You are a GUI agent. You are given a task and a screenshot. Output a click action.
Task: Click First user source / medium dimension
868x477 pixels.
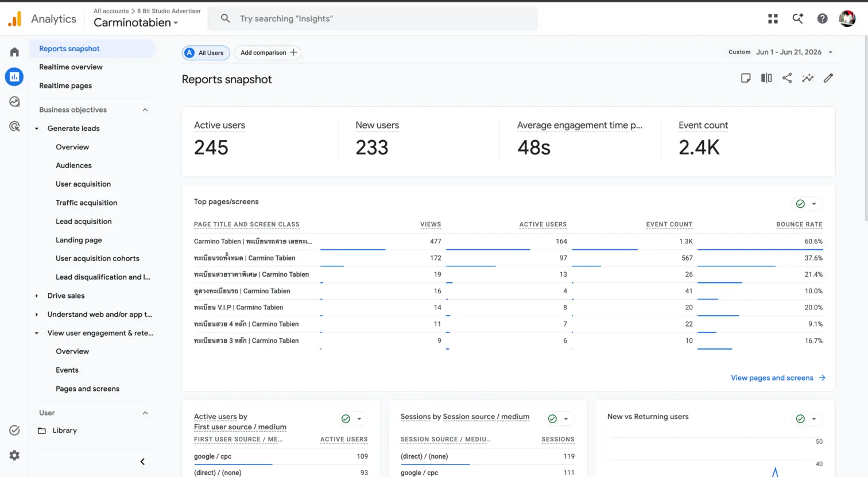click(x=240, y=427)
